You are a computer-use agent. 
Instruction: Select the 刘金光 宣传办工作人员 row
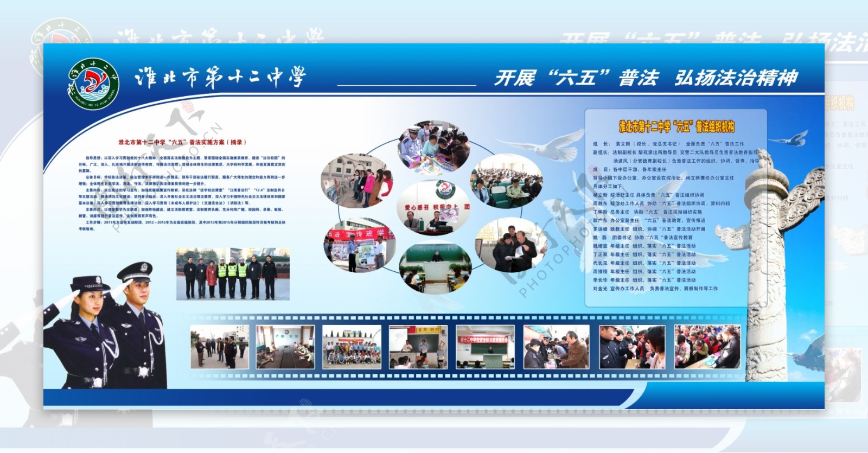[x=655, y=289]
